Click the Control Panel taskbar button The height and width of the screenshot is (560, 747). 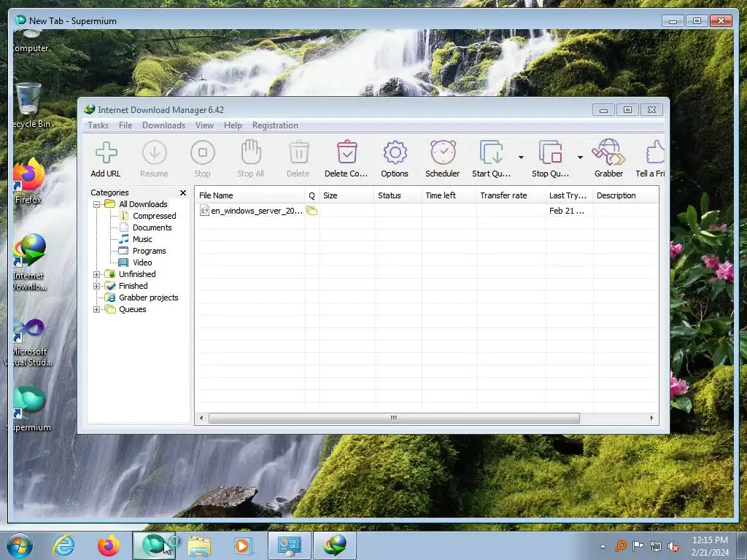[x=290, y=545]
